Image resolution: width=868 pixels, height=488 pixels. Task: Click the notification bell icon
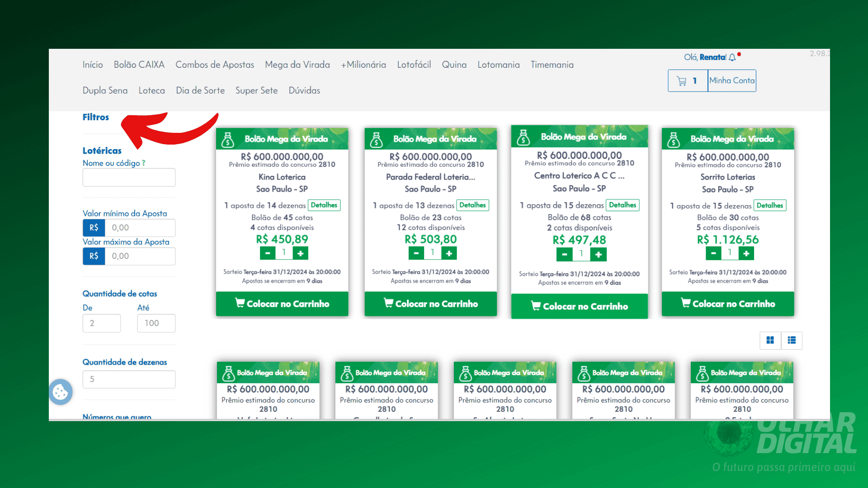tap(732, 57)
